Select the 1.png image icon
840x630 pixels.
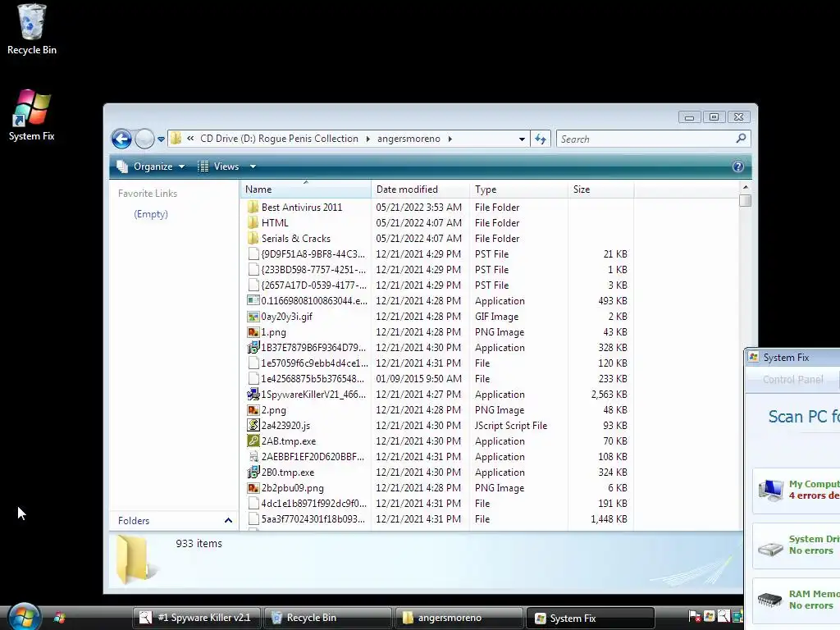click(x=253, y=332)
